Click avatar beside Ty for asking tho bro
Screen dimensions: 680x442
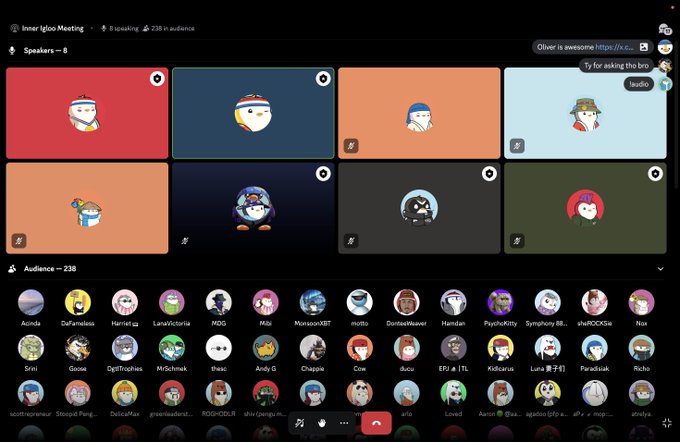click(665, 65)
